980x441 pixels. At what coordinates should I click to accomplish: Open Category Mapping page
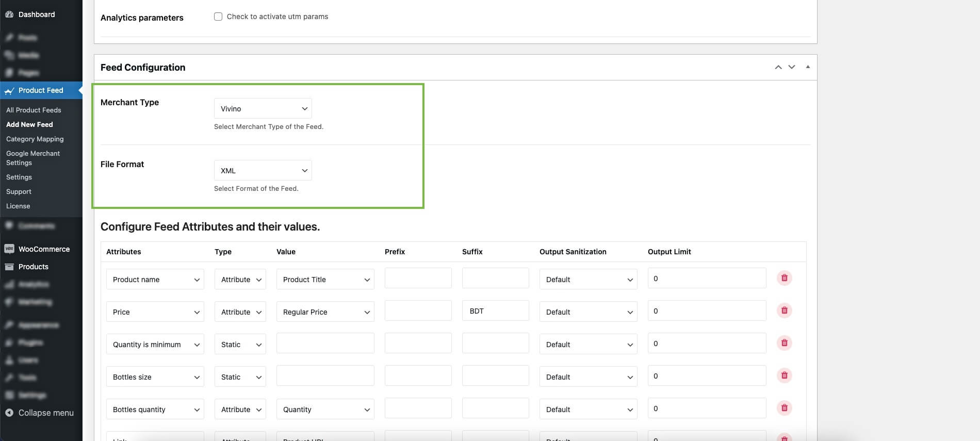[35, 139]
